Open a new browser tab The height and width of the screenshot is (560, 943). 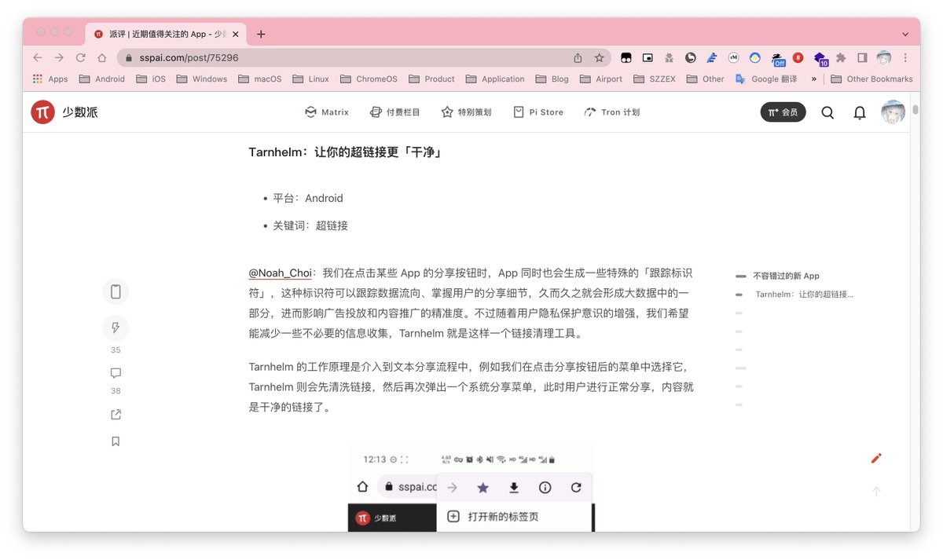261,34
